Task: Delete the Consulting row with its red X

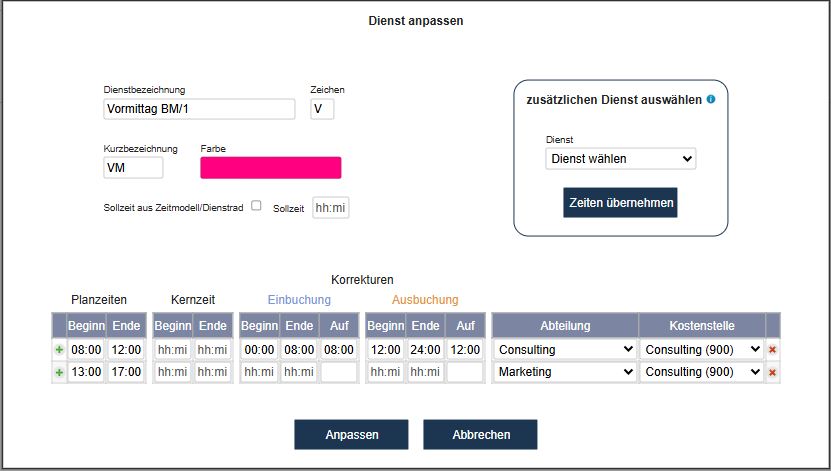Action: click(772, 350)
